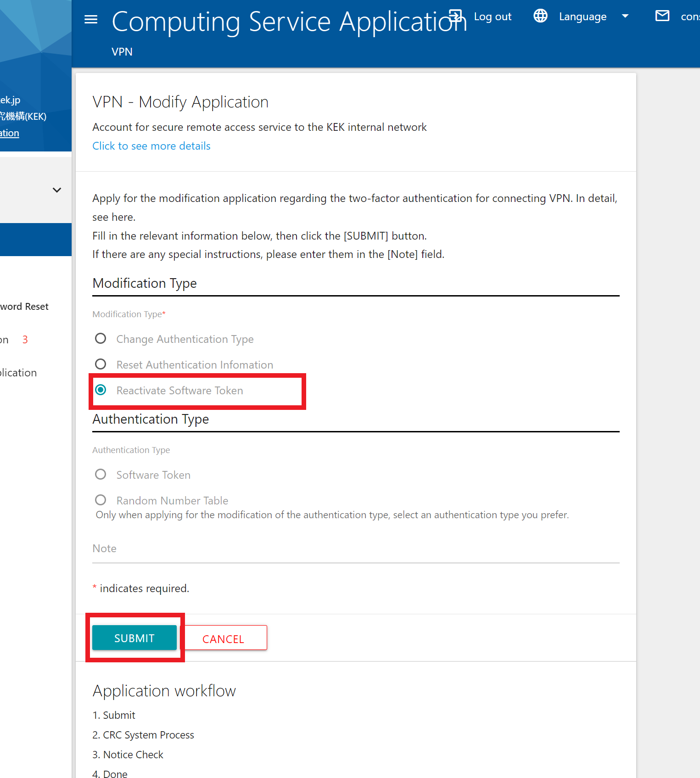The image size is (700, 778).
Task: Click the VPN breadcrumb subtitle
Action: pyautogui.click(x=122, y=52)
